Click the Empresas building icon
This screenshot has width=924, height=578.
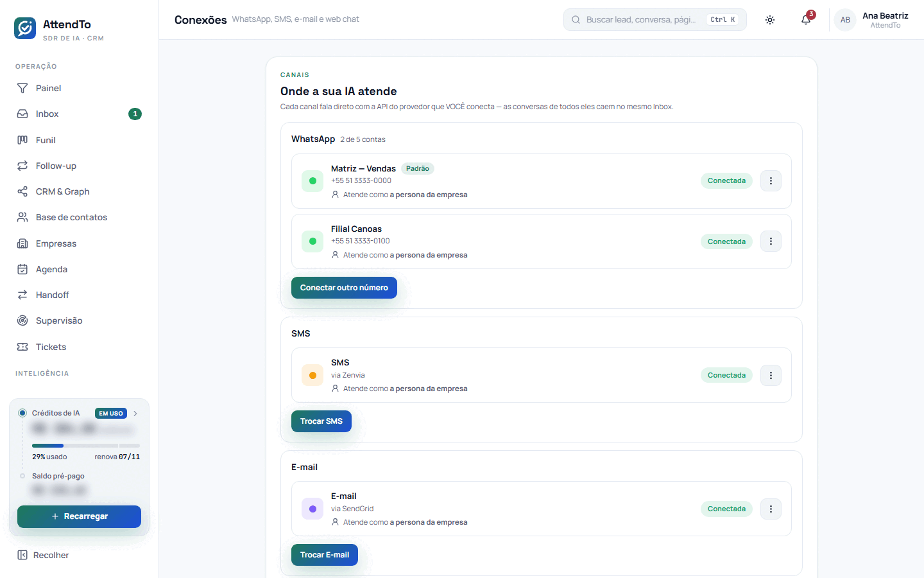[22, 243]
